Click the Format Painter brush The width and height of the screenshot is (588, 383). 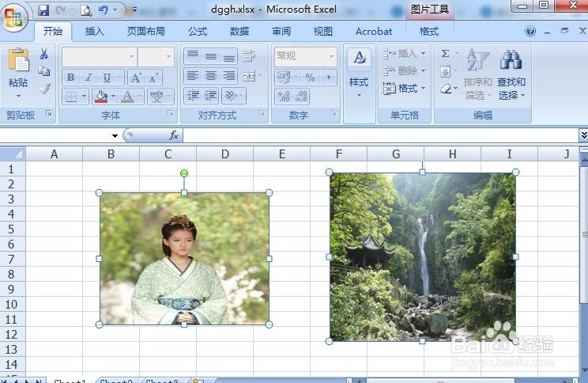44,89
